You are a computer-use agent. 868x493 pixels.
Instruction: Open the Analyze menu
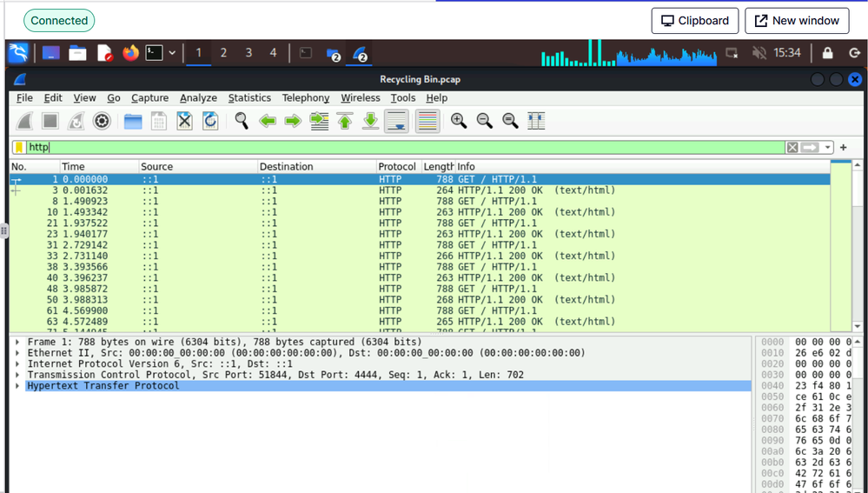point(198,98)
